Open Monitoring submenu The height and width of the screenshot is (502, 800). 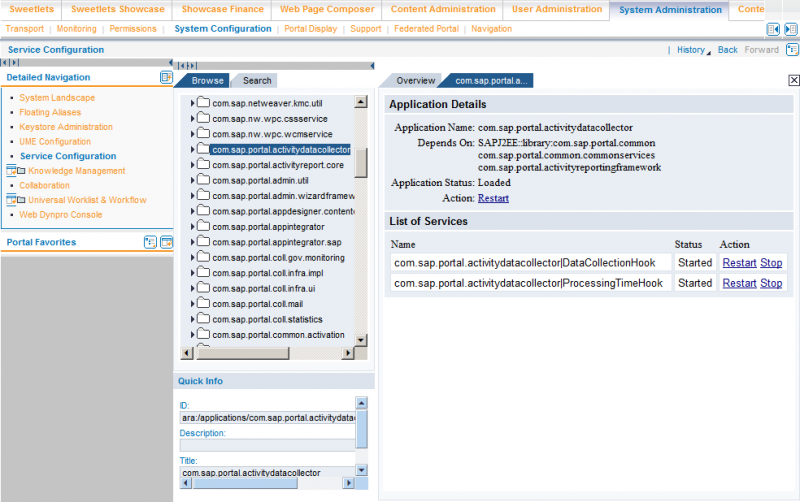tap(77, 29)
